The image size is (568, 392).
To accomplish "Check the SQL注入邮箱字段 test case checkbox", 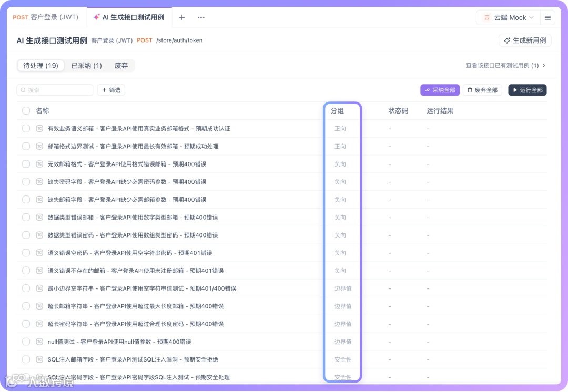I will (26, 359).
